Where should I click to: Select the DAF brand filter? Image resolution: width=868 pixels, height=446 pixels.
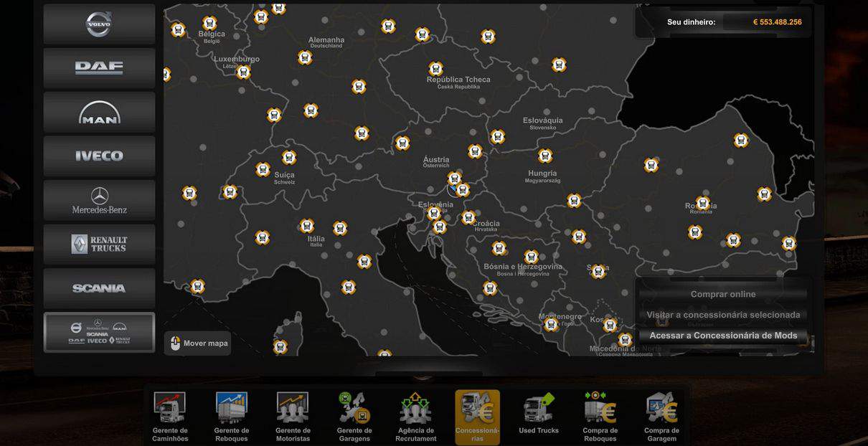99,68
